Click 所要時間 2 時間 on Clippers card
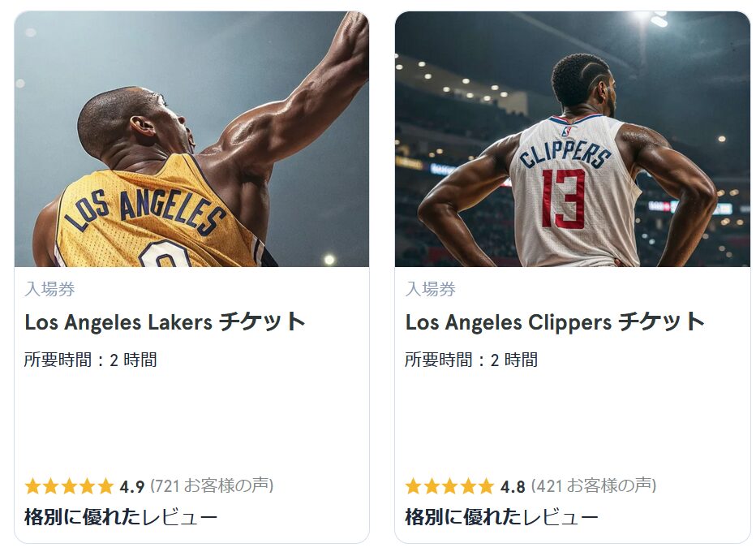This screenshot has width=756, height=552. (x=471, y=360)
